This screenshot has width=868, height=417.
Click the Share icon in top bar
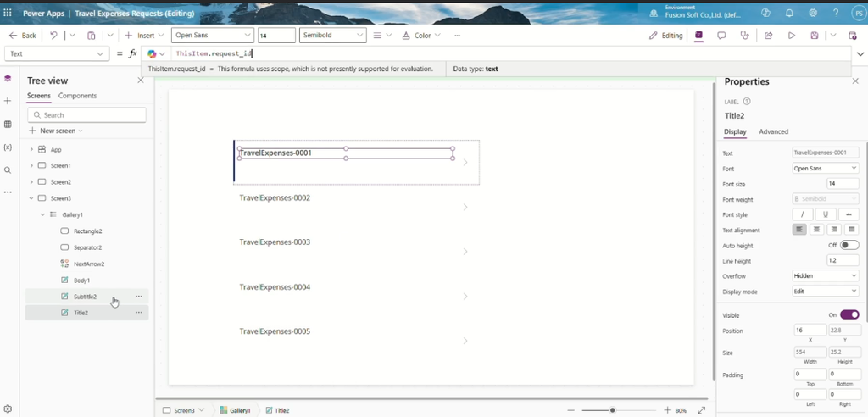tap(768, 36)
